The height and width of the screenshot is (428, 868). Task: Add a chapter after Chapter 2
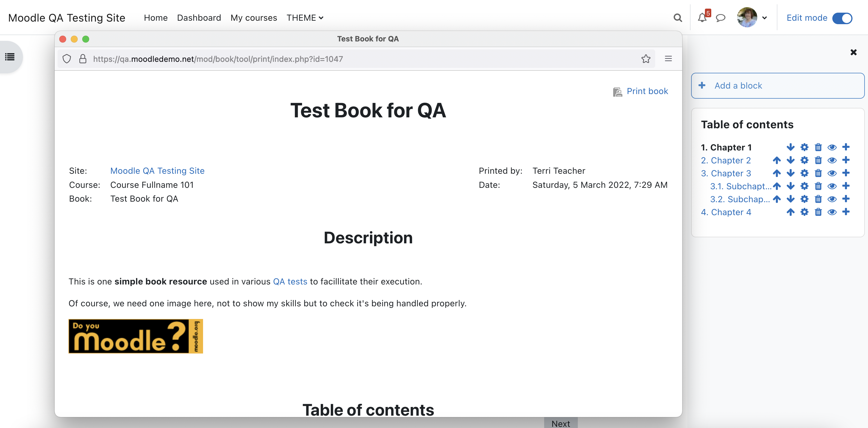846,160
